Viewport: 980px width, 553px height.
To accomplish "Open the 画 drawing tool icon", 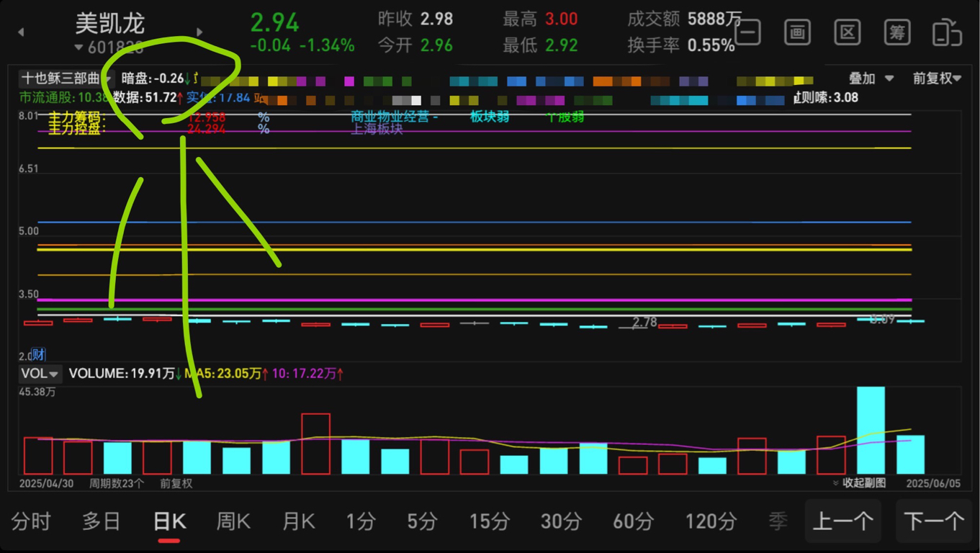I will pyautogui.click(x=797, y=32).
